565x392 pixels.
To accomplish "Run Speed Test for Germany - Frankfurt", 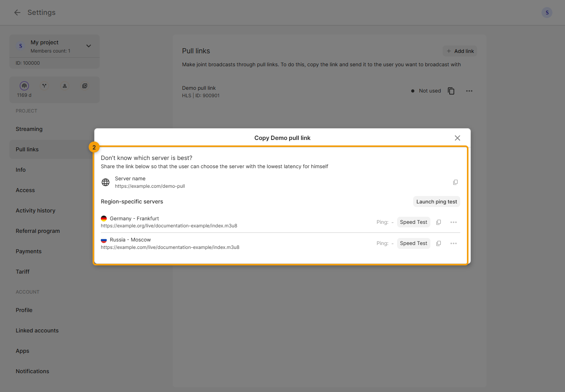I will (x=414, y=222).
